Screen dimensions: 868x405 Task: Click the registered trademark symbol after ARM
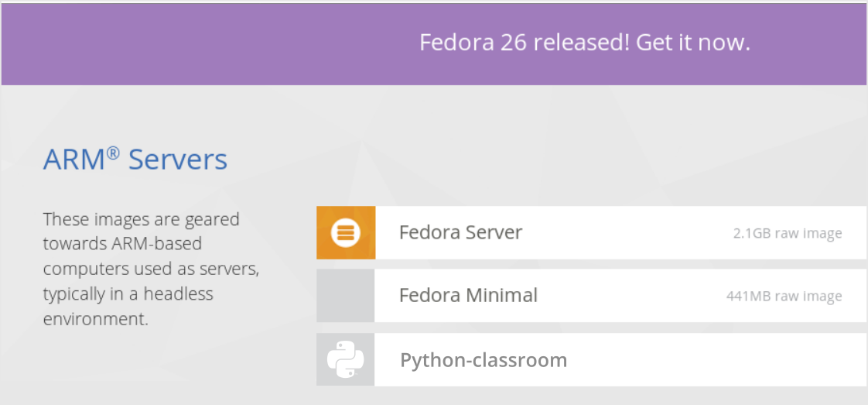(112, 153)
